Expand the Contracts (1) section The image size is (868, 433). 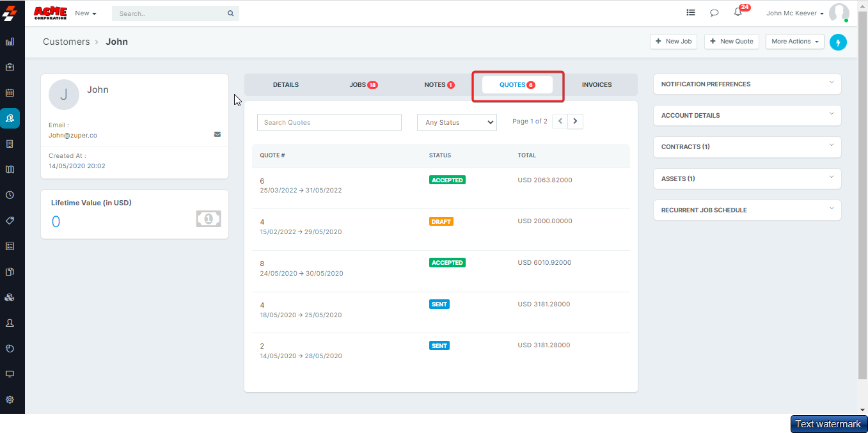point(746,147)
